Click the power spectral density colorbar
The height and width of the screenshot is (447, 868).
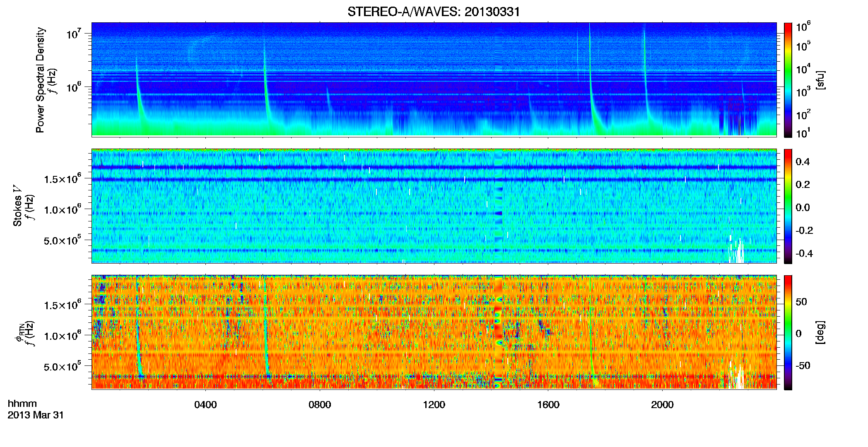pyautogui.click(x=788, y=80)
